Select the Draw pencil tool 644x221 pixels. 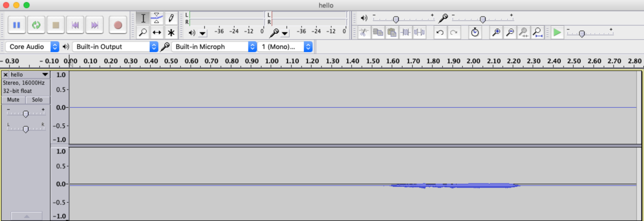point(171,18)
